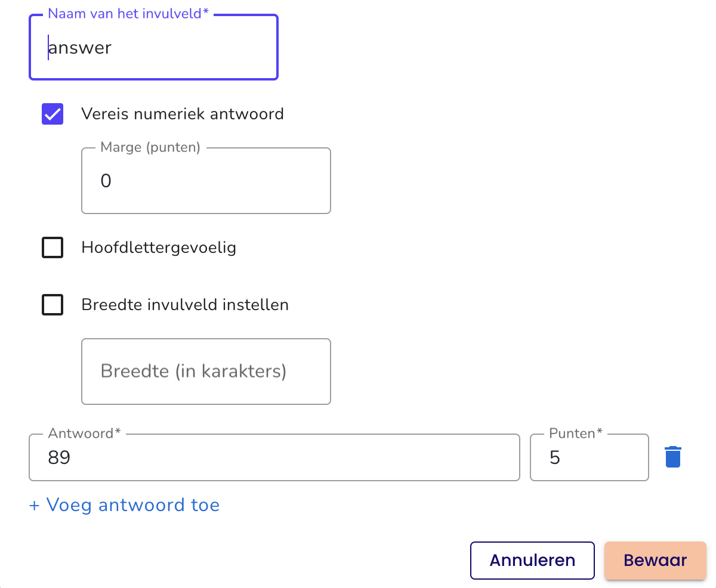Image resolution: width=716 pixels, height=588 pixels.
Task: Click the Vereis numeriek antwoord label text
Action: coord(183,113)
